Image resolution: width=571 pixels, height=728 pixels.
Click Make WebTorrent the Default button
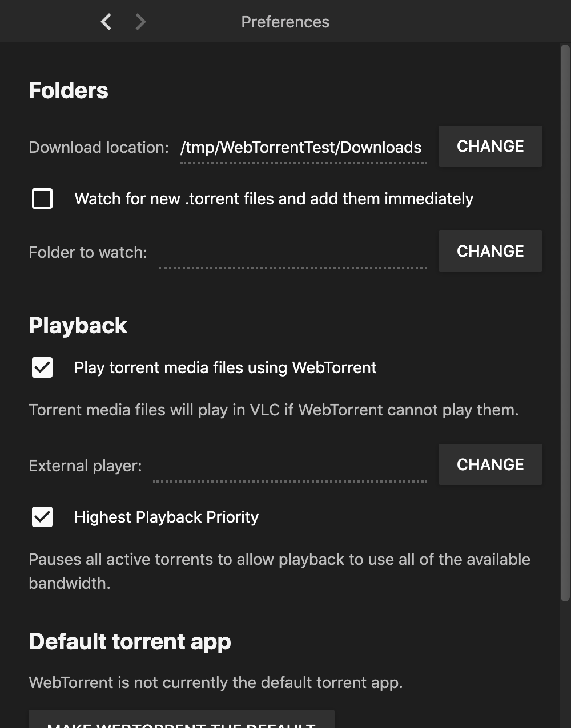[x=181, y=720]
